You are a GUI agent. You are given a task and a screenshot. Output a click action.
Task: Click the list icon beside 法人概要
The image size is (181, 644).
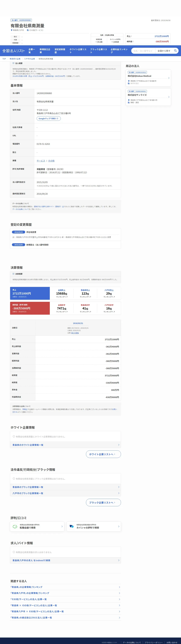(14, 63)
